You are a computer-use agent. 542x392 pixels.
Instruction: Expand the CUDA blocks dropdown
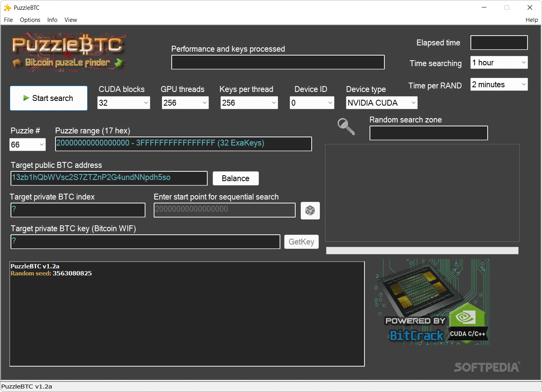(x=124, y=103)
